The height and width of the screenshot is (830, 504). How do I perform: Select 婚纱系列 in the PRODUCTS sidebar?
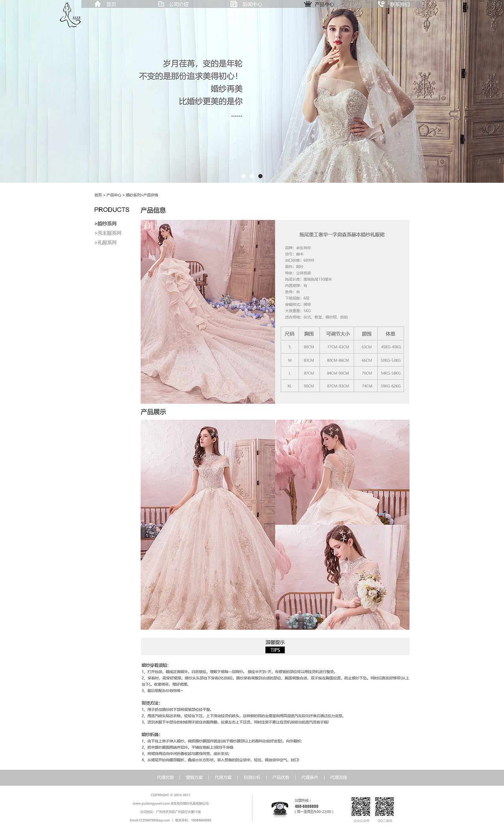pos(106,223)
